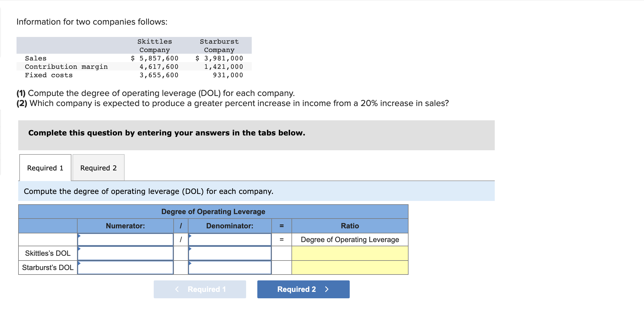This screenshot has height=326, width=644.
Task: Click Starburst's yellow ratio result cell
Action: click(350, 268)
